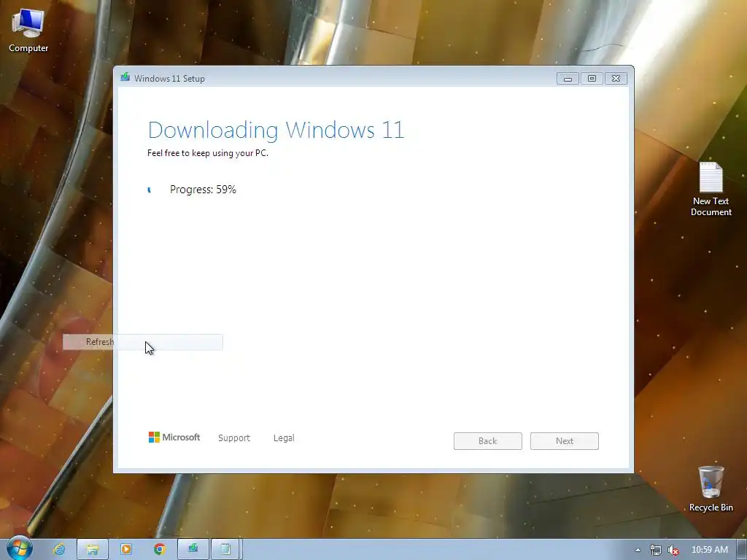Image resolution: width=747 pixels, height=560 pixels.
Task: Maximize the Windows 11 Setup window
Action: click(x=592, y=79)
